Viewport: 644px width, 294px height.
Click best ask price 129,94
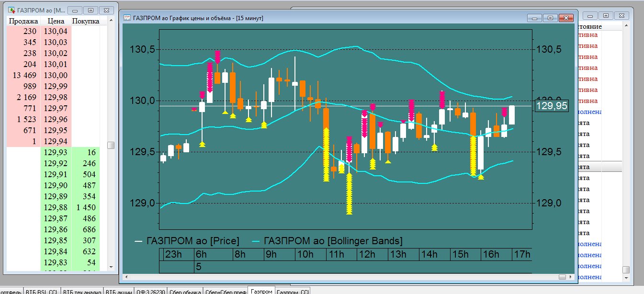click(56, 141)
